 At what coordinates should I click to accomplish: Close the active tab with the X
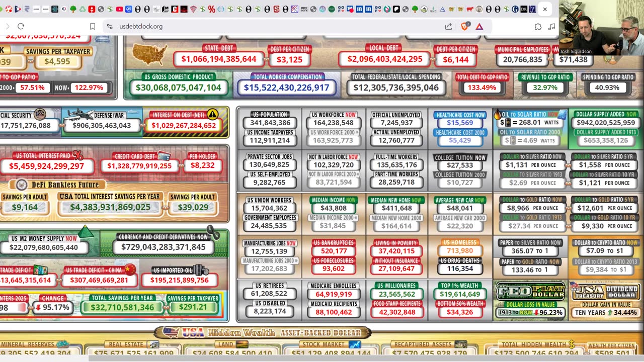point(545,9)
